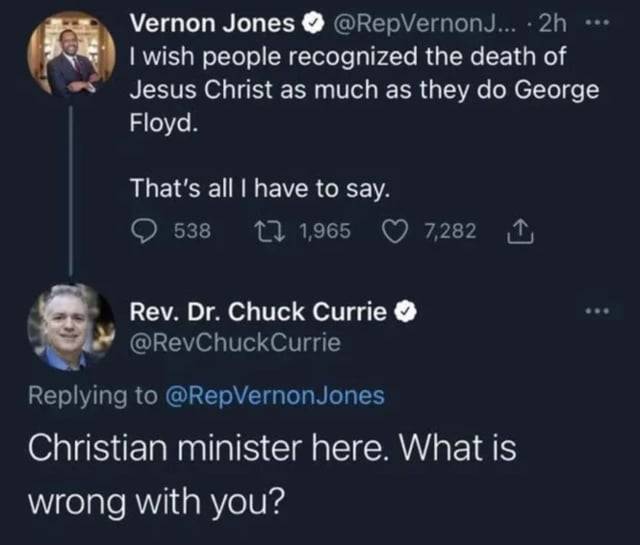Viewport: 640px width, 545px height.
Task: Tap the share upload icon
Action: [518, 232]
